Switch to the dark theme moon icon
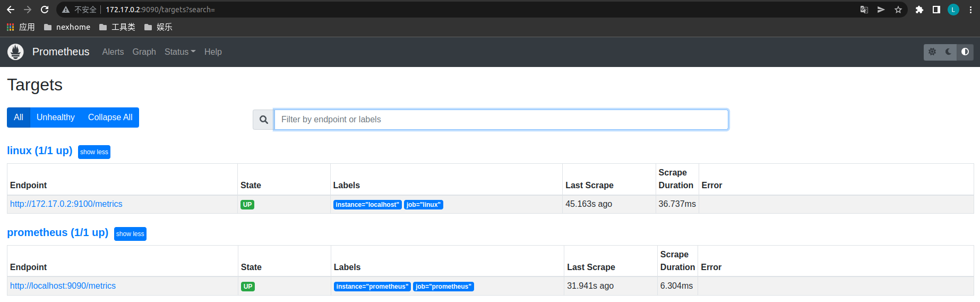The image size is (980, 302). 949,52
